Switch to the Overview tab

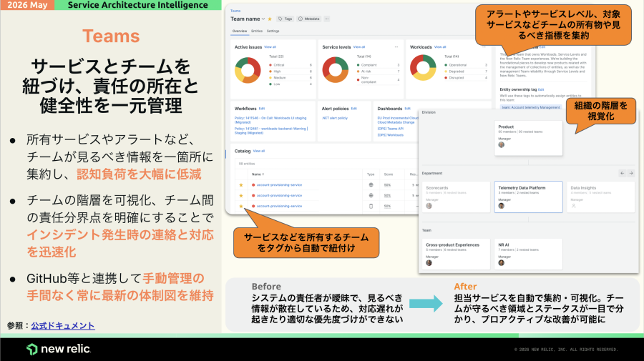[240, 31]
